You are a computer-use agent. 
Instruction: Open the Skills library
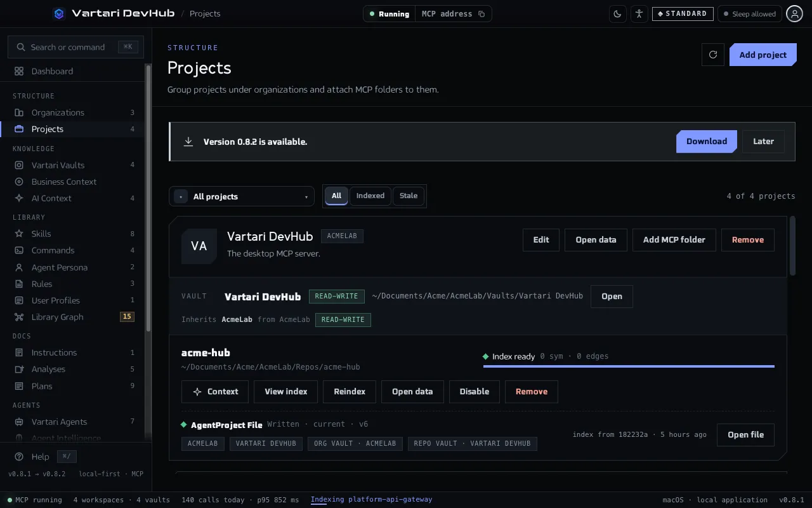pos(73,234)
